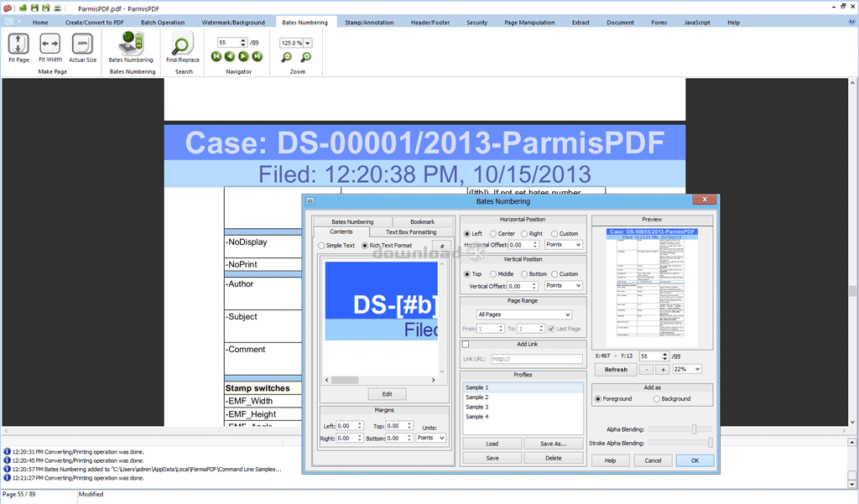Open Find/Replace magnifier tool

pyautogui.click(x=182, y=44)
